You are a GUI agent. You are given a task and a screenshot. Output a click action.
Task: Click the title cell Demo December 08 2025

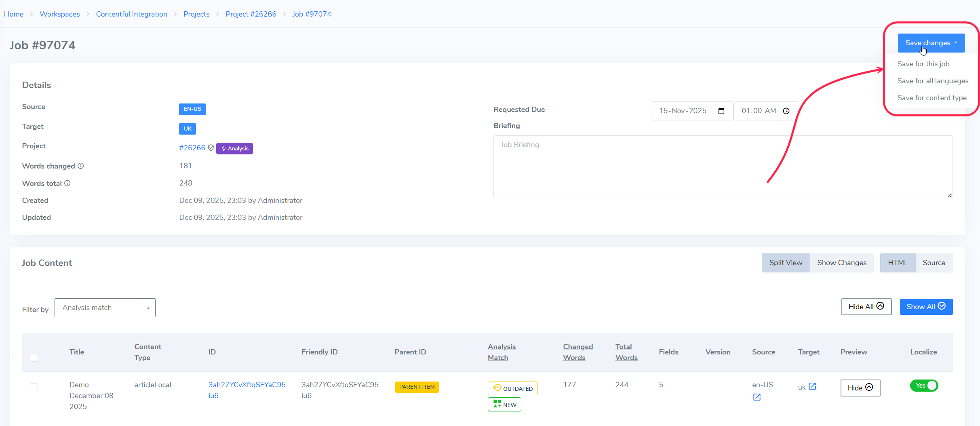pyautogui.click(x=91, y=396)
